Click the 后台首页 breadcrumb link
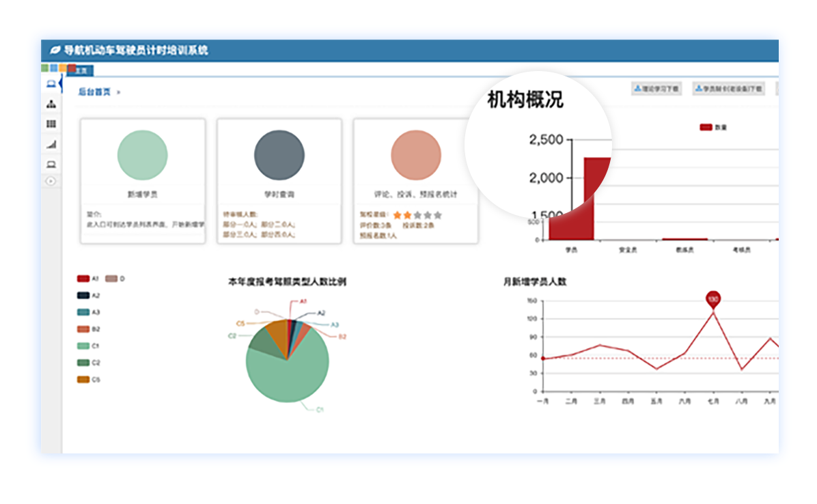The width and height of the screenshot is (817, 504). coord(94,92)
